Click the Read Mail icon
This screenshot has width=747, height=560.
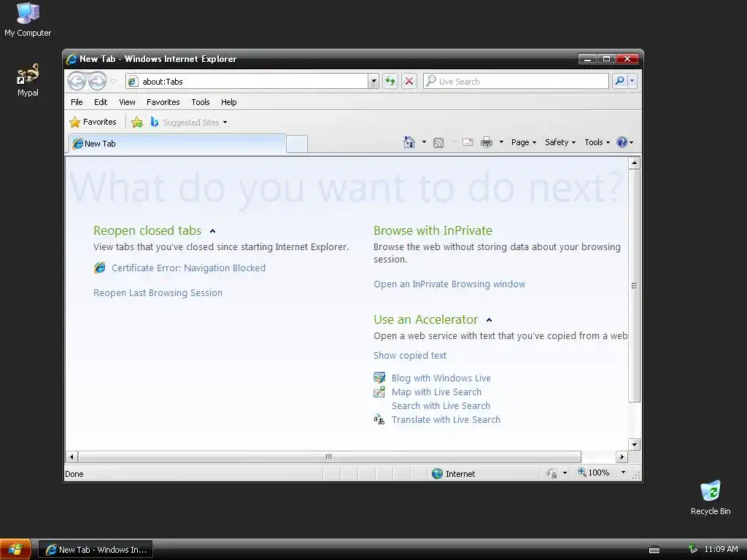[468, 142]
